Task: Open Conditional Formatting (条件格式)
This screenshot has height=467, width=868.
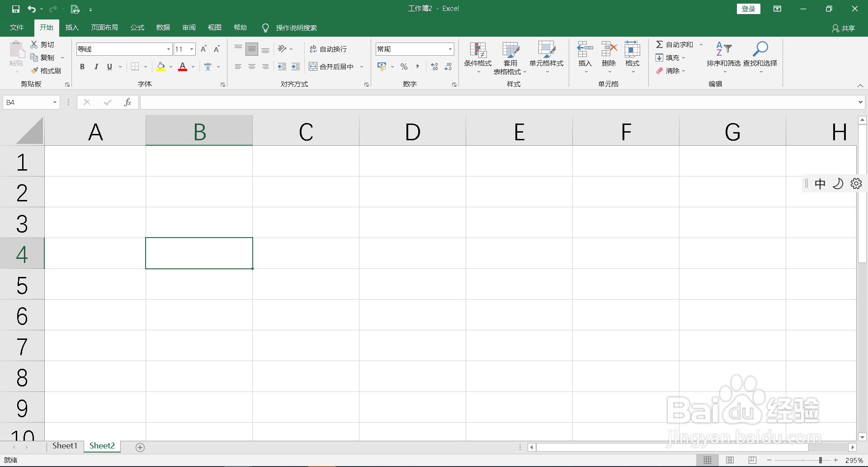Action: pos(478,58)
